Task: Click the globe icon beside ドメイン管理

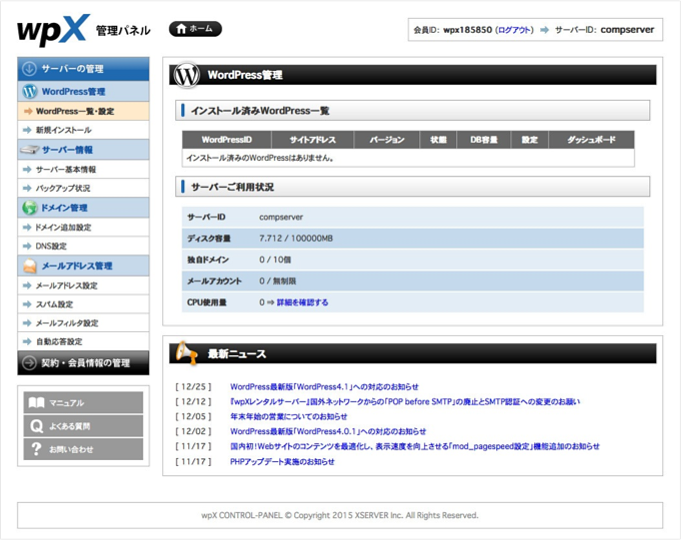Action: point(30,208)
